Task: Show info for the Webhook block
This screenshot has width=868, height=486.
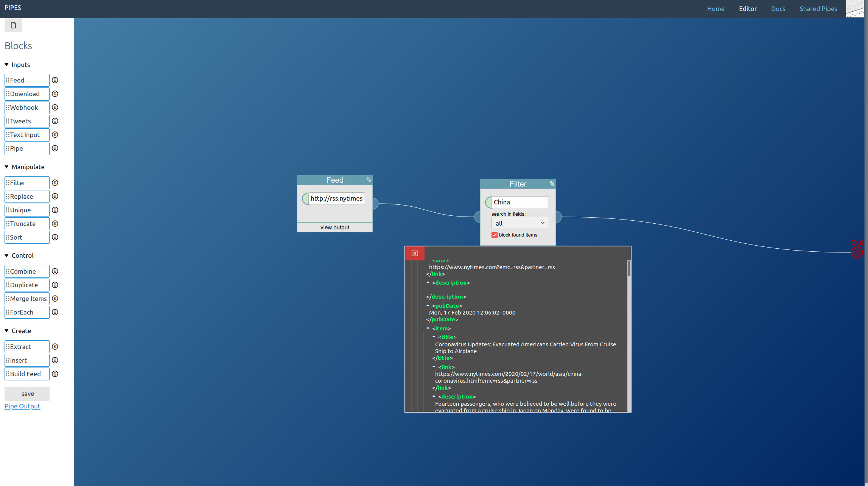Action: (55, 107)
